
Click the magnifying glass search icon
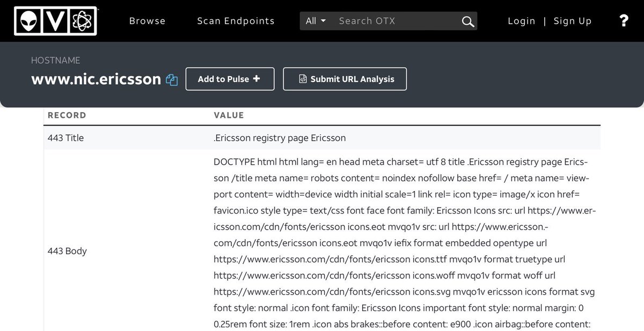click(x=467, y=21)
